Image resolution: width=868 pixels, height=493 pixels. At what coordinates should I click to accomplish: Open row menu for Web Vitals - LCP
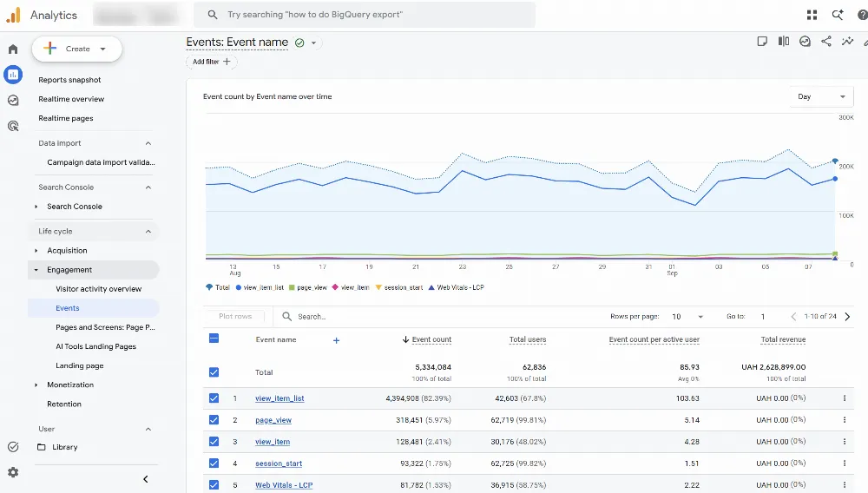point(845,484)
